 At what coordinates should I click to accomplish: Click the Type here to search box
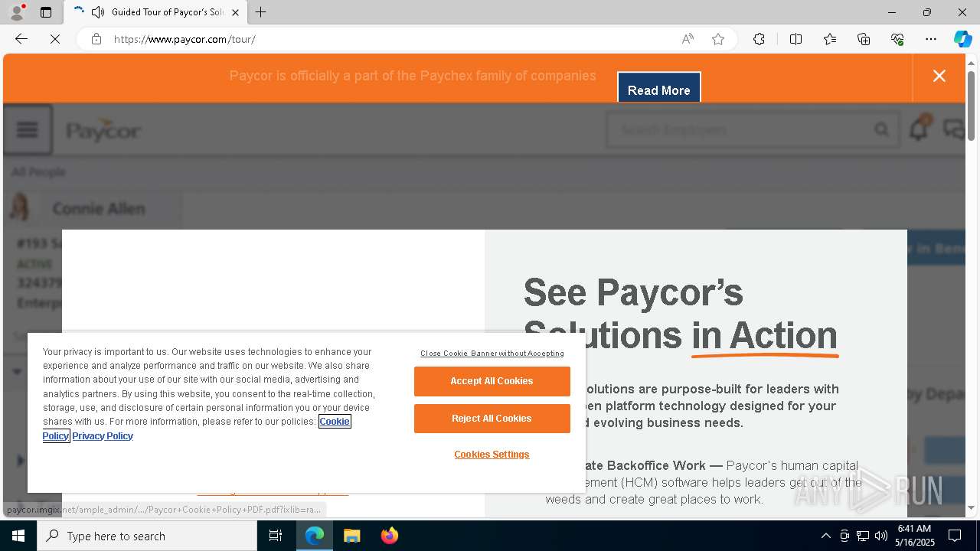147,536
